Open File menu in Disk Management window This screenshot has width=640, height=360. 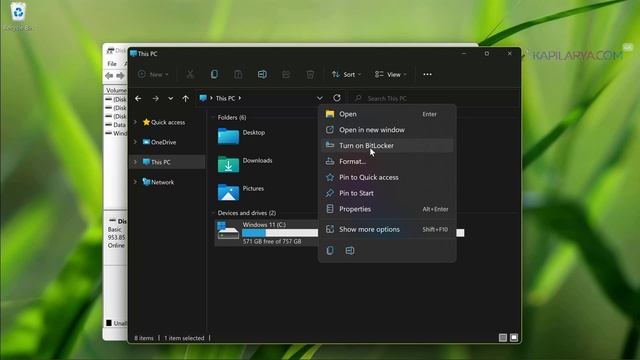(x=112, y=64)
